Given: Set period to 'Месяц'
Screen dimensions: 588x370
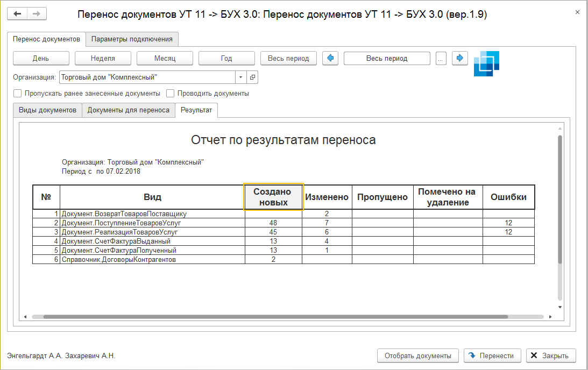Looking at the screenshot, I should coord(165,58).
